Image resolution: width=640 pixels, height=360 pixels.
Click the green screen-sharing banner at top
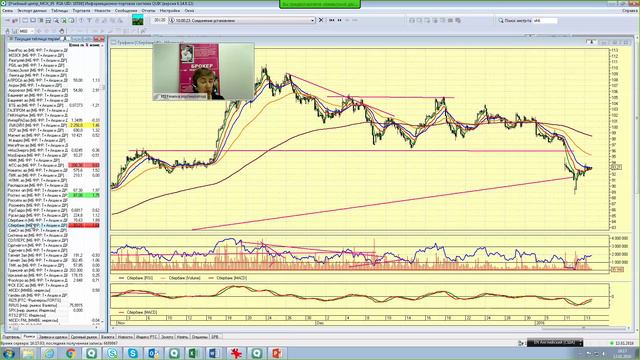pos(320,4)
